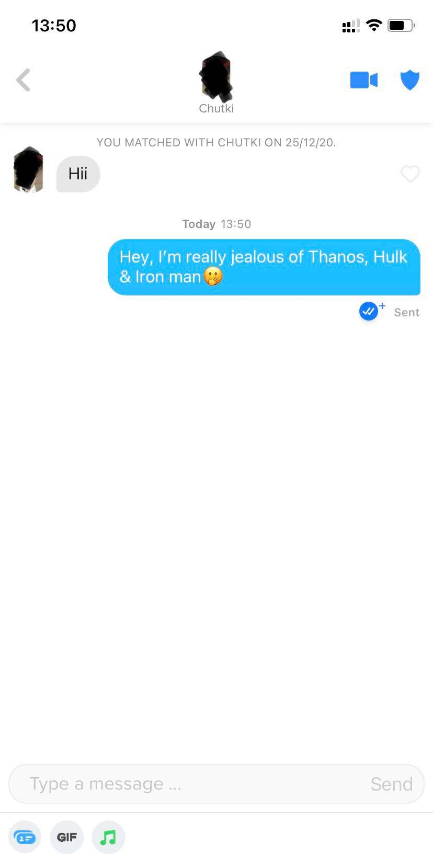This screenshot has height=868, width=433.
Task: Open the GIF picker
Action: (x=67, y=837)
